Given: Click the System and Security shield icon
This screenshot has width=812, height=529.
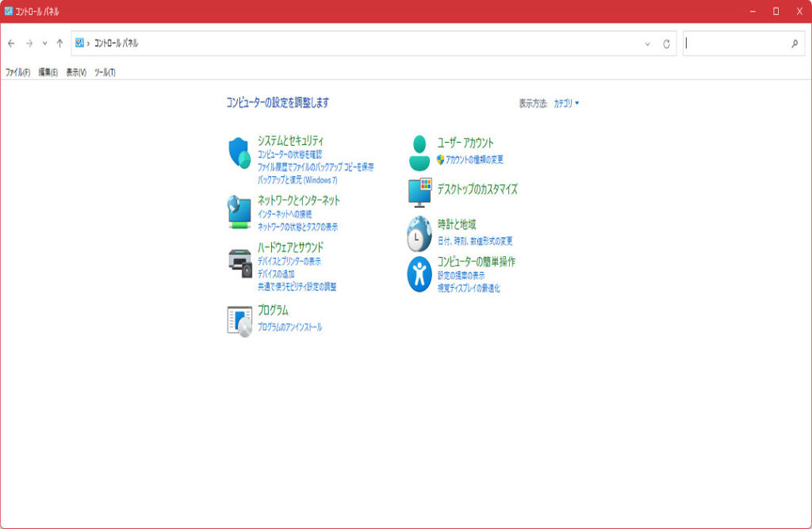Looking at the screenshot, I should (x=239, y=153).
